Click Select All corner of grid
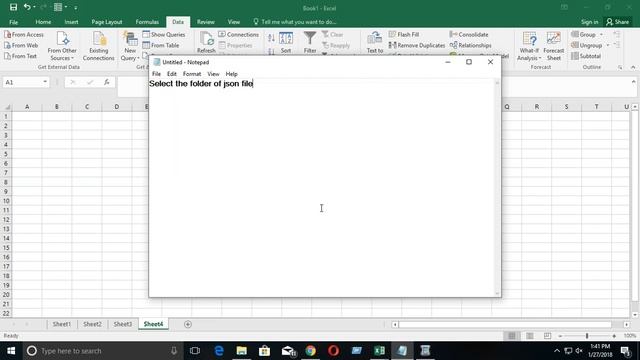 (x=7, y=107)
